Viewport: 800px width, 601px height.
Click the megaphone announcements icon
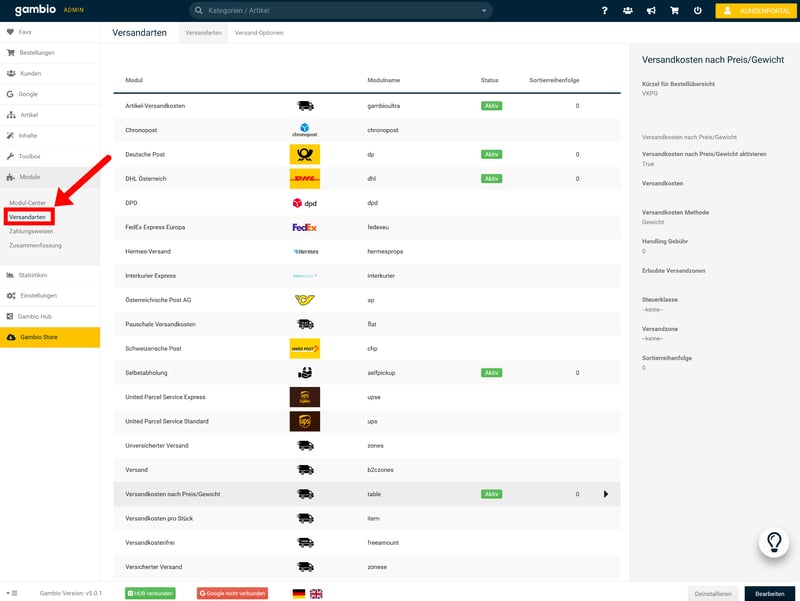[x=651, y=11]
